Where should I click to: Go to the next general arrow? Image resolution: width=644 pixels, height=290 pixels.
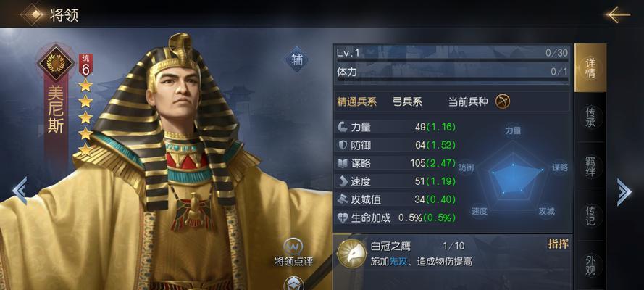coord(624,192)
